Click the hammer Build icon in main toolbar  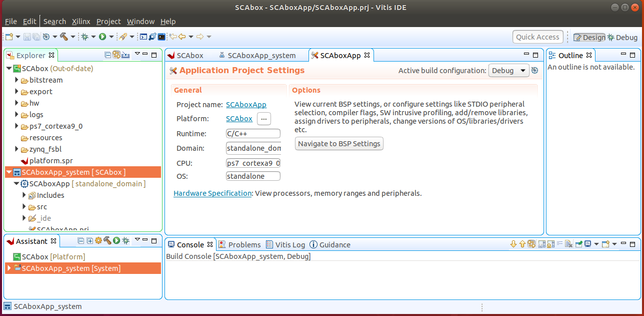click(64, 37)
